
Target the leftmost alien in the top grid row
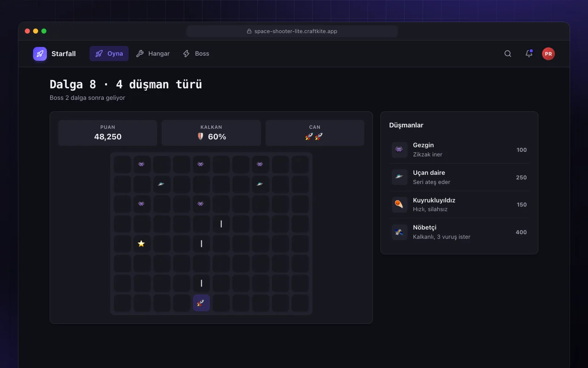[x=141, y=164]
